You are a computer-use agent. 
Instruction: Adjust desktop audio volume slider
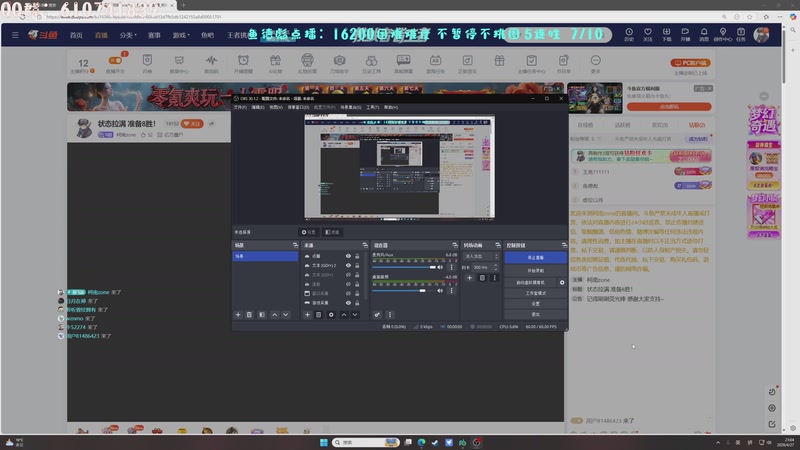tap(405, 291)
